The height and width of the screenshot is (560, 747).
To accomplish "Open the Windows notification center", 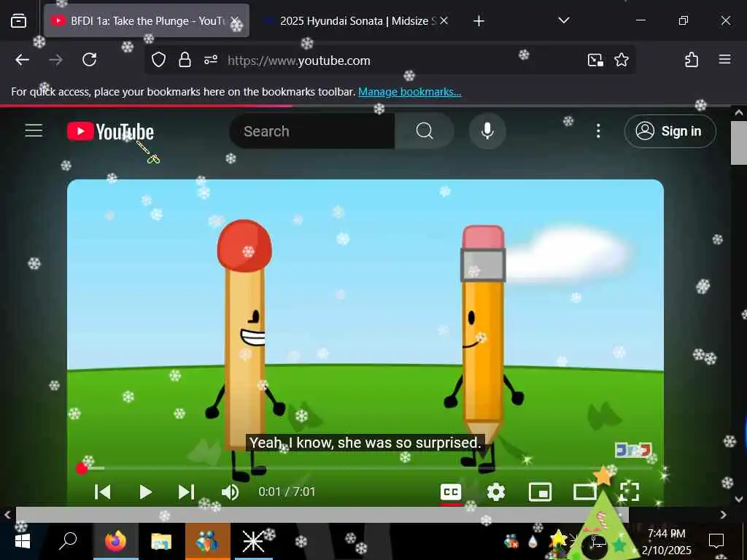I will tap(716, 541).
